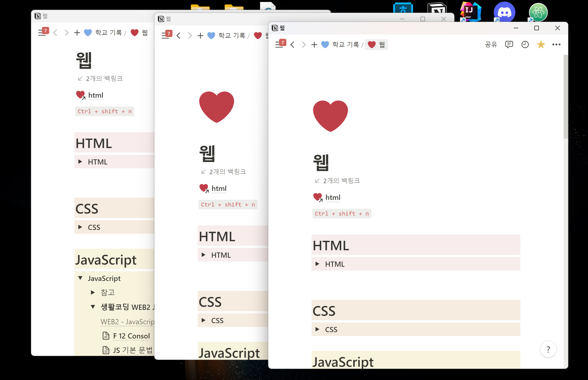Launch IntelliJ IDEA desktop shortcut
This screenshot has width=588, height=380.
(470, 12)
